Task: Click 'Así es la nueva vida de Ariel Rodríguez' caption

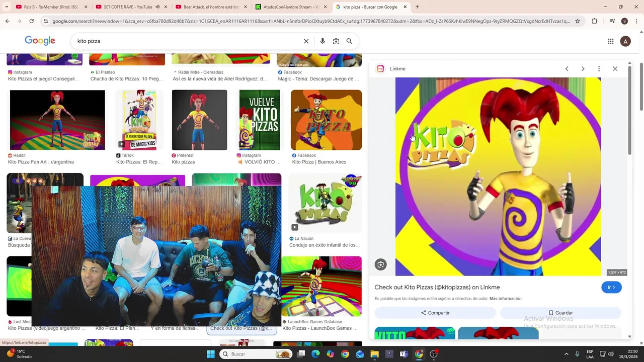Action: click(220, 79)
